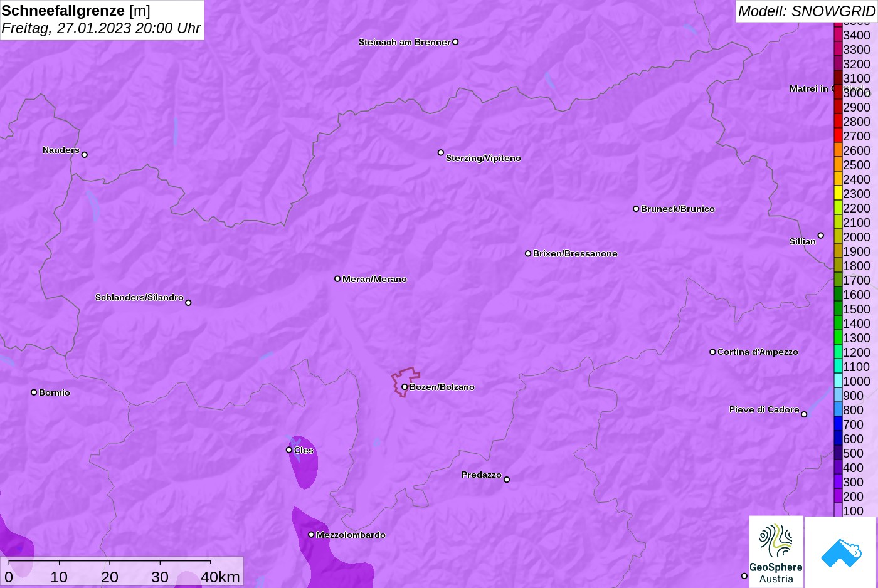Click the Steinach am Brenner location marker

pos(455,42)
